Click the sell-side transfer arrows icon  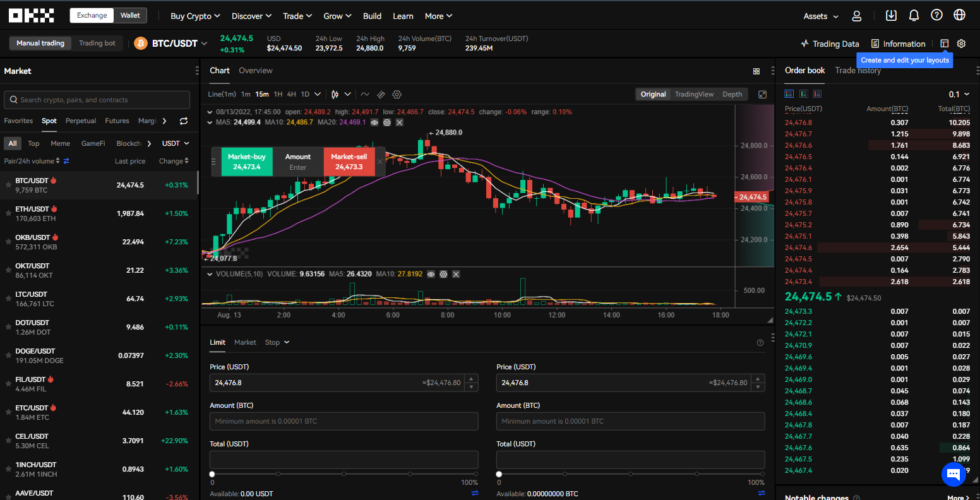(761, 493)
